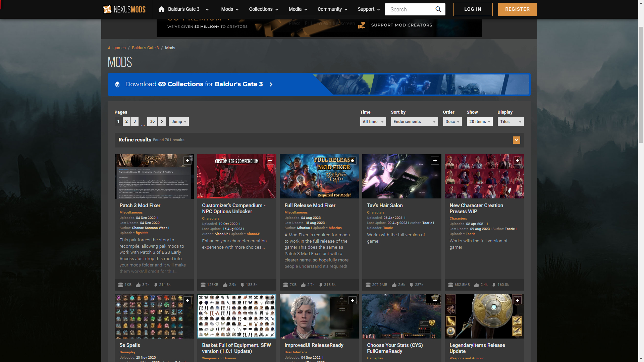Open Baldur's Gate 3 breadcrumb link
Image resolution: width=644 pixels, height=362 pixels.
pyautogui.click(x=145, y=48)
